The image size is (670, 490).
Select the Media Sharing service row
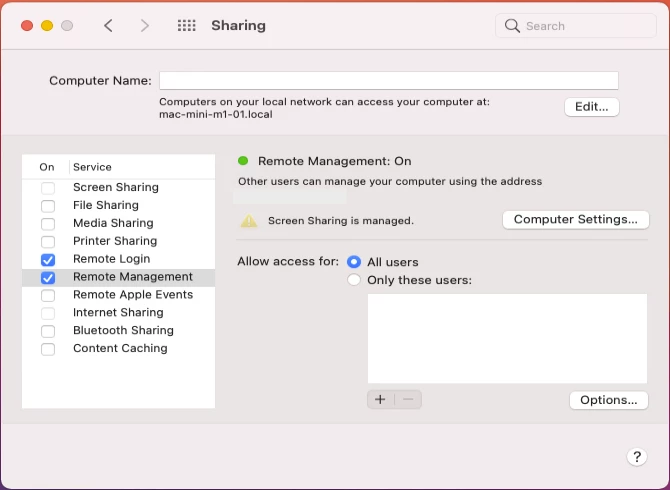(118, 223)
